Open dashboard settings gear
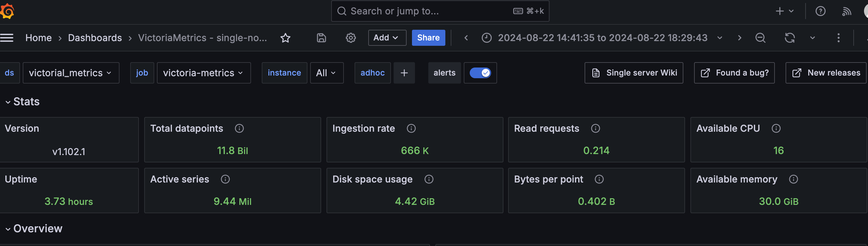Viewport: 868px width, 246px height. (351, 38)
